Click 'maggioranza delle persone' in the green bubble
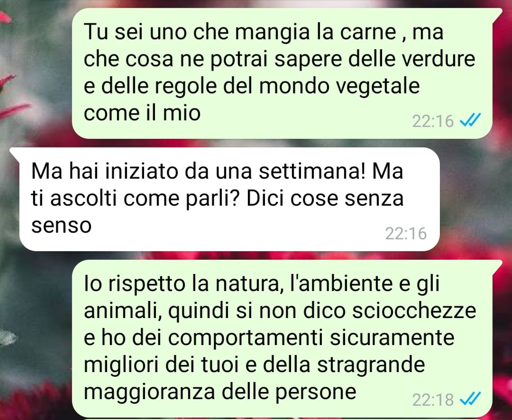This screenshot has width=512, height=420. pyautogui.click(x=220, y=391)
